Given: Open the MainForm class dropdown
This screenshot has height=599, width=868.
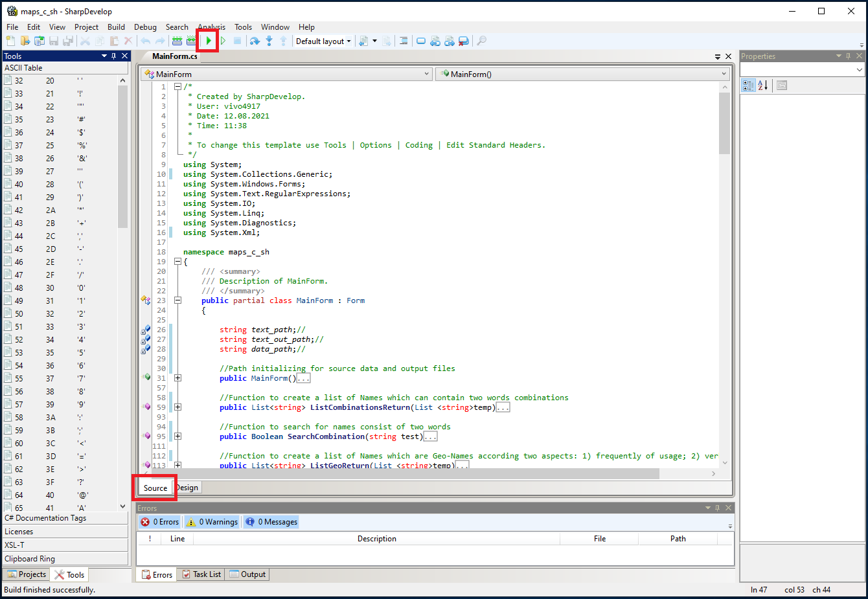Looking at the screenshot, I should click(x=287, y=74).
